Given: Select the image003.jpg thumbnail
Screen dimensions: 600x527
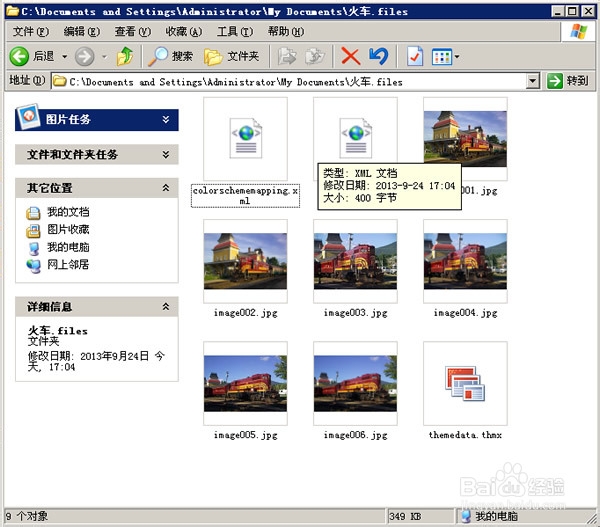Looking at the screenshot, I should pos(355,261).
